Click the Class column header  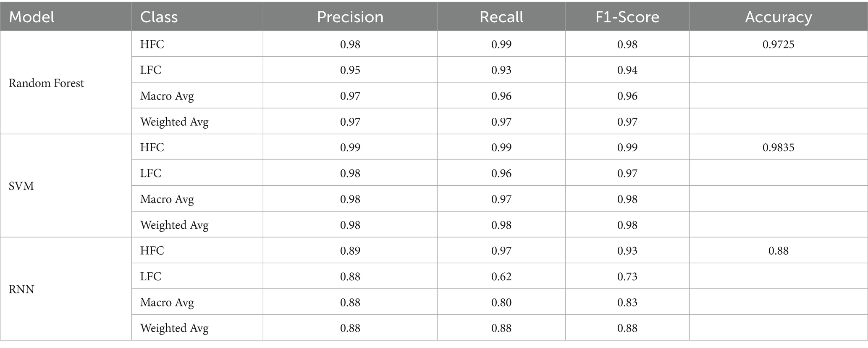(x=159, y=17)
